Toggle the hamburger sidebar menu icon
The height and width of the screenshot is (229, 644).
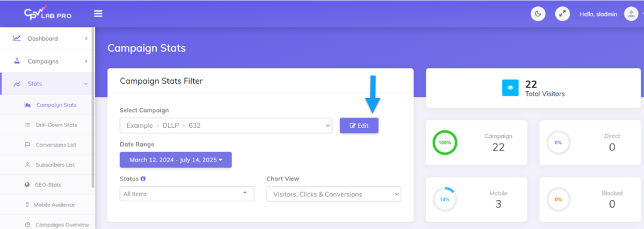tap(97, 14)
